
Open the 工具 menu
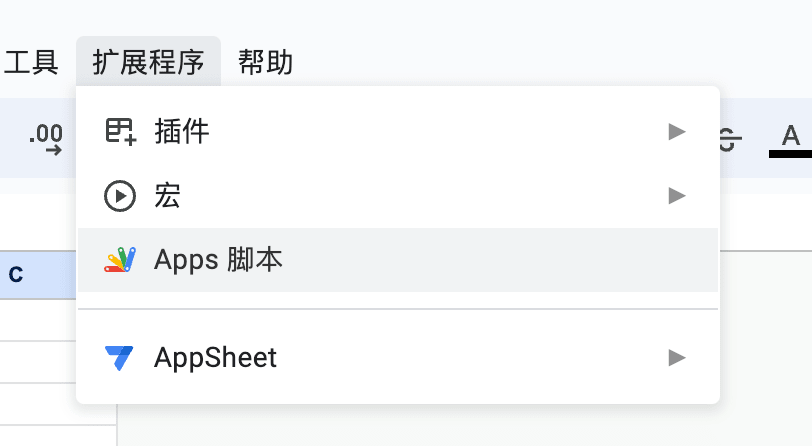pyautogui.click(x=31, y=62)
